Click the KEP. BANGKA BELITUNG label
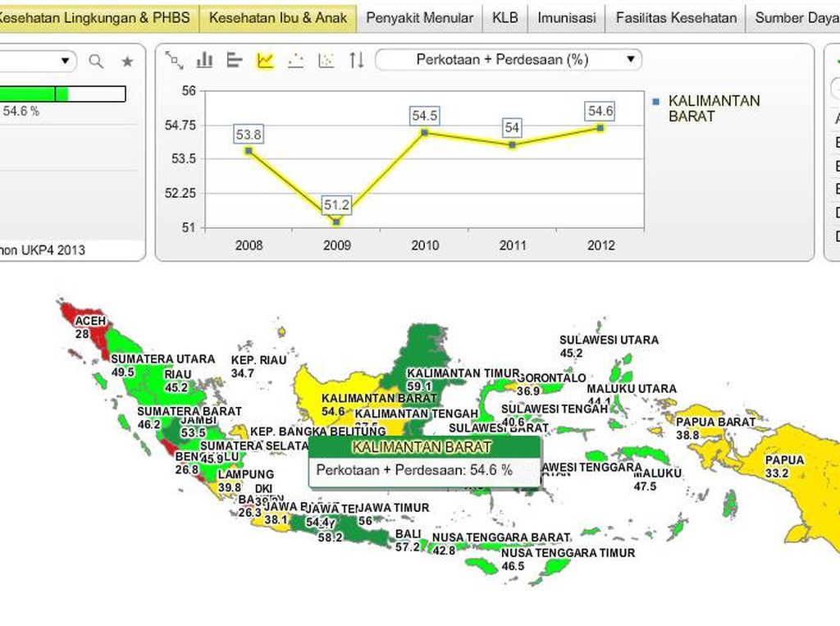The height and width of the screenshot is (626, 840). click(x=317, y=432)
